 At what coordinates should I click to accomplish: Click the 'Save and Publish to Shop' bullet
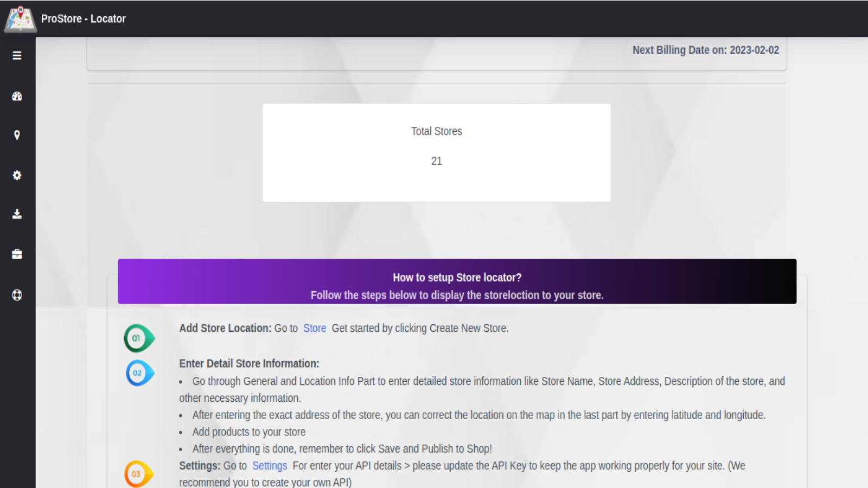pyautogui.click(x=342, y=448)
